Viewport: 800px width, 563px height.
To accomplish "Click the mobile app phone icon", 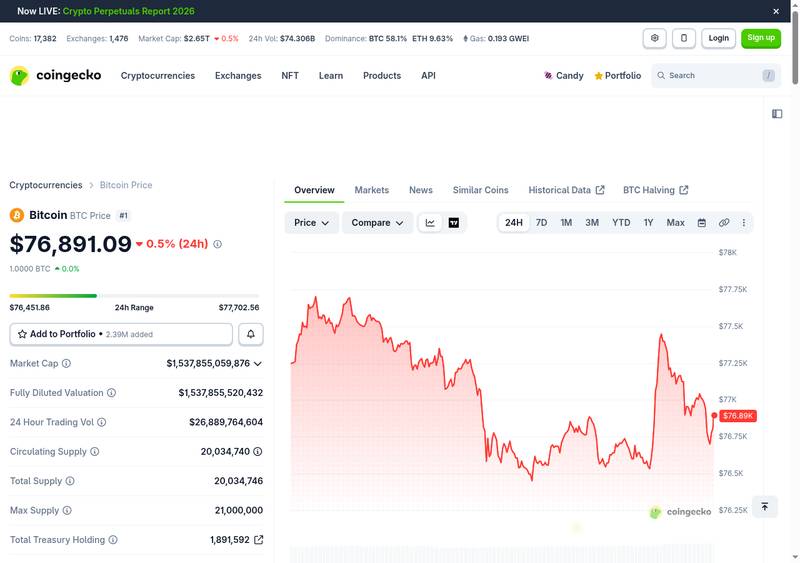I will [684, 38].
